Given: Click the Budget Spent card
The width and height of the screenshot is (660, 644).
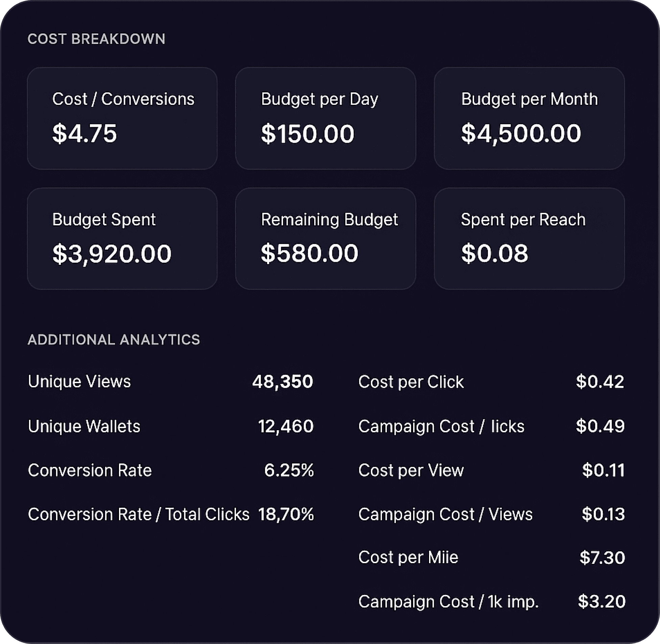Looking at the screenshot, I should coord(122,238).
